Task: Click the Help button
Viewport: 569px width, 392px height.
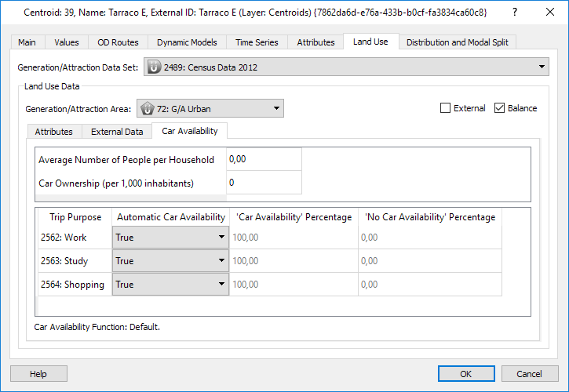Action: pos(38,374)
